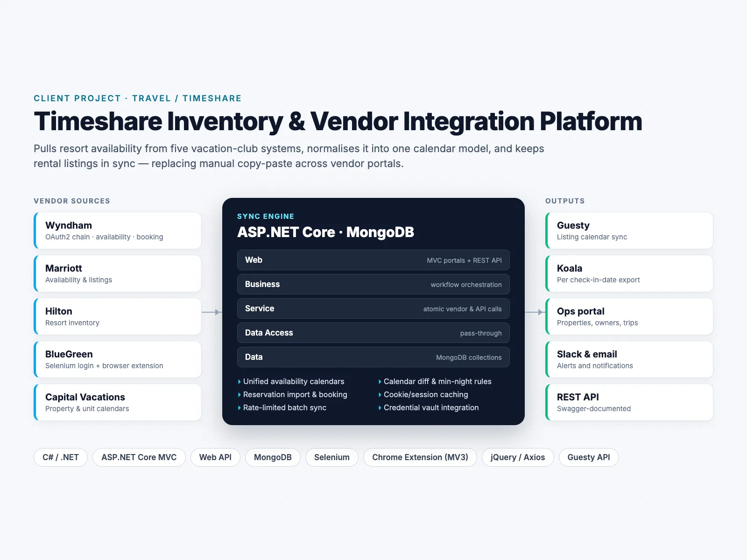Select the Business layer row
The height and width of the screenshot is (560, 747).
pyautogui.click(x=373, y=284)
